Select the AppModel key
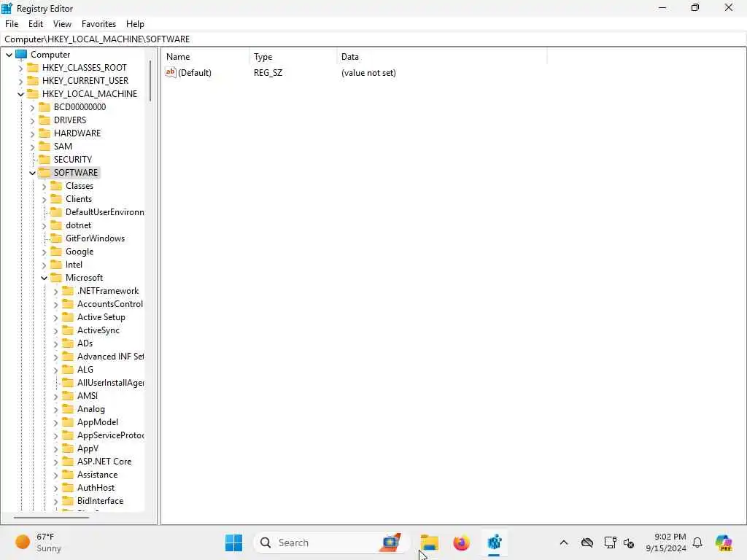 98,422
